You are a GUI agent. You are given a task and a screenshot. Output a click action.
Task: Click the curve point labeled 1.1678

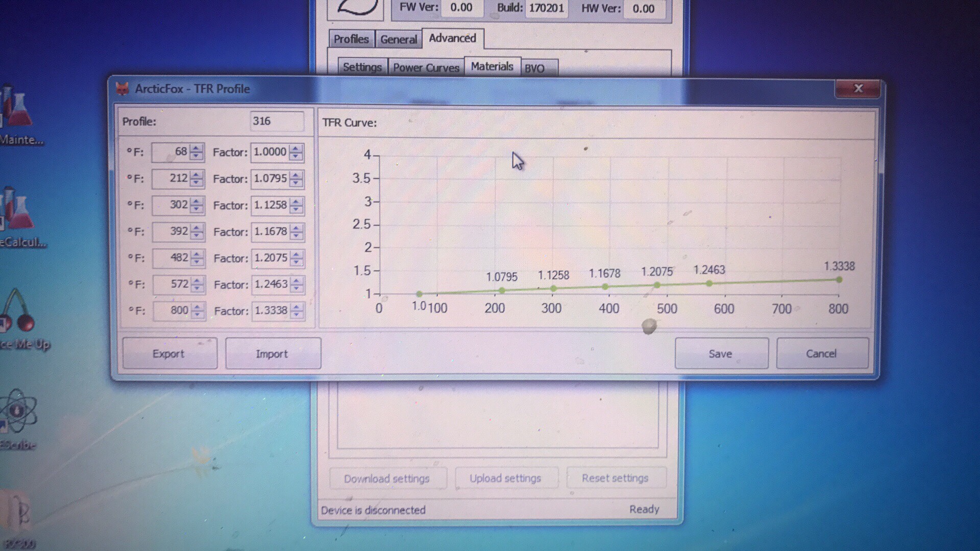point(605,287)
